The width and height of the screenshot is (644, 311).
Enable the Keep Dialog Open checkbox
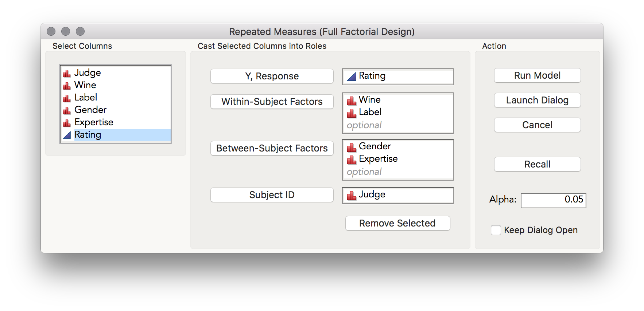tap(496, 230)
